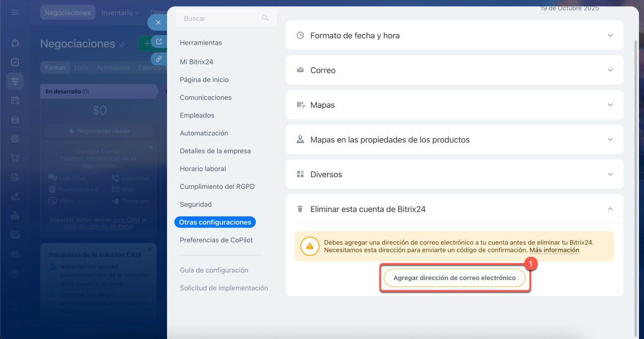The height and width of the screenshot is (339, 644).
Task: Click Agregar dirección de correo electrónico button
Action: point(454,278)
